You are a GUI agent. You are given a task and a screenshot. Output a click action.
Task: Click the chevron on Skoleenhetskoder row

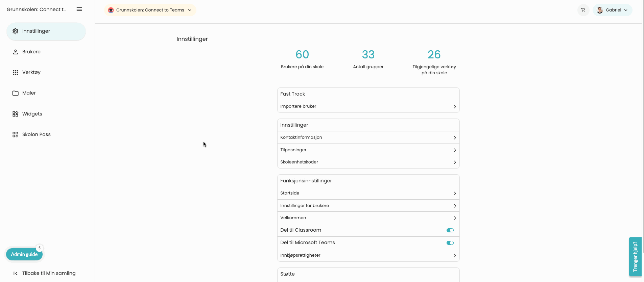click(455, 162)
